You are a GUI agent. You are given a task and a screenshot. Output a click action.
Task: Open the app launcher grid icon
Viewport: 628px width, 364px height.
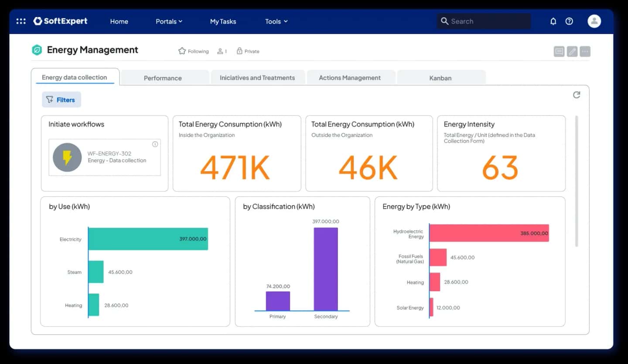pyautogui.click(x=21, y=21)
